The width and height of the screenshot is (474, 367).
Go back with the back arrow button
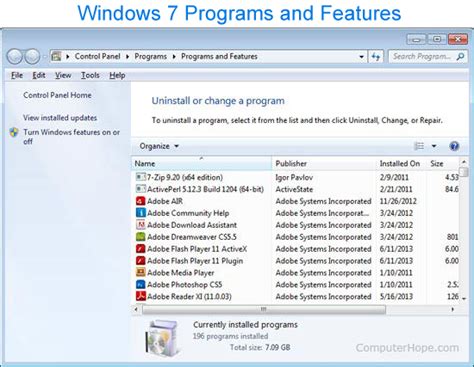click(x=15, y=56)
